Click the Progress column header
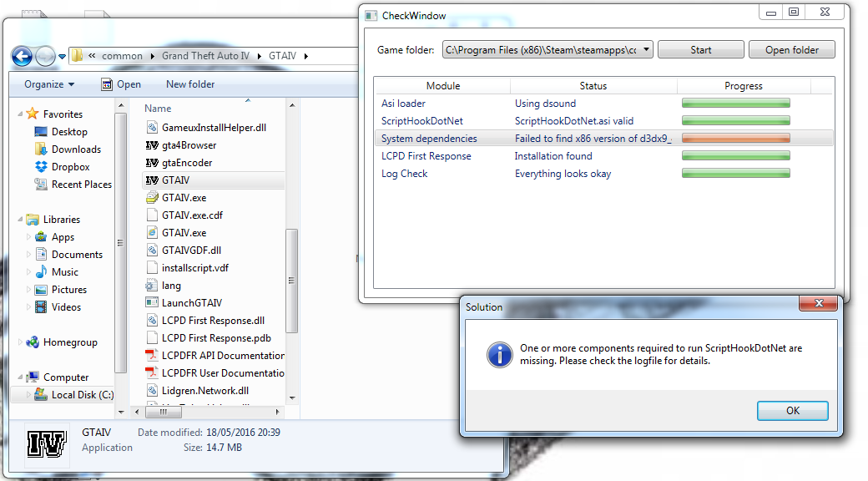This screenshot has width=868, height=481. (x=744, y=86)
